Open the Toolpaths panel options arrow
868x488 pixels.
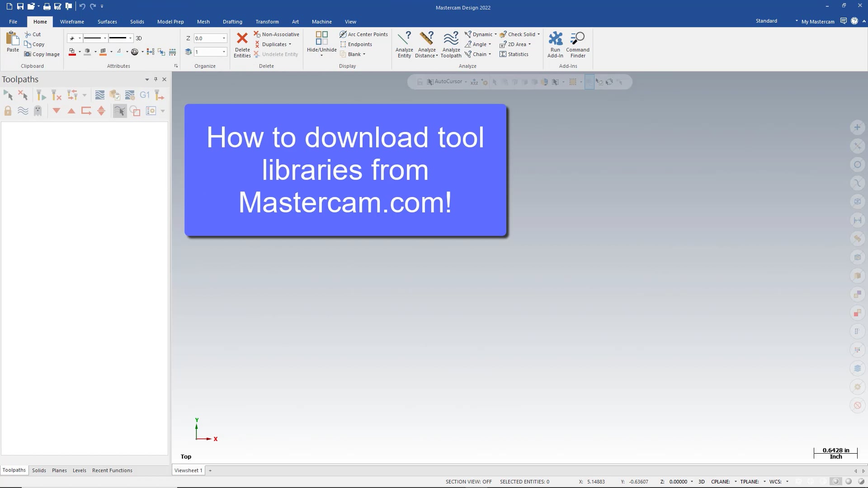(147, 80)
